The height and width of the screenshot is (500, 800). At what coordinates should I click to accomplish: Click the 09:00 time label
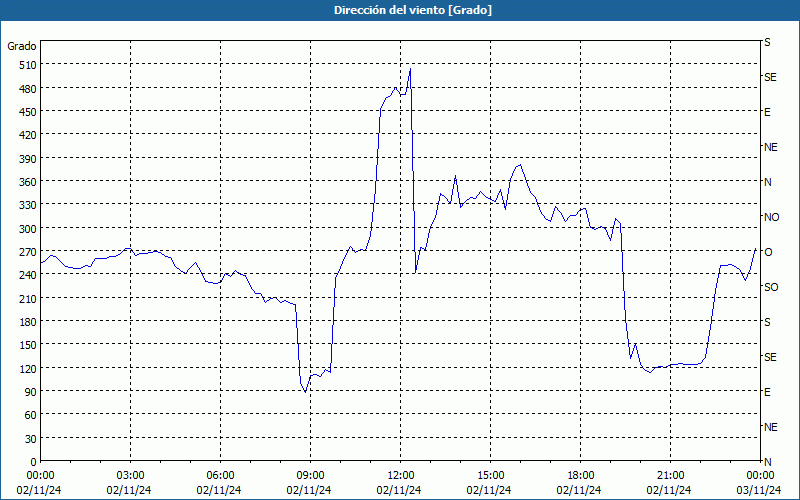pyautogui.click(x=310, y=476)
